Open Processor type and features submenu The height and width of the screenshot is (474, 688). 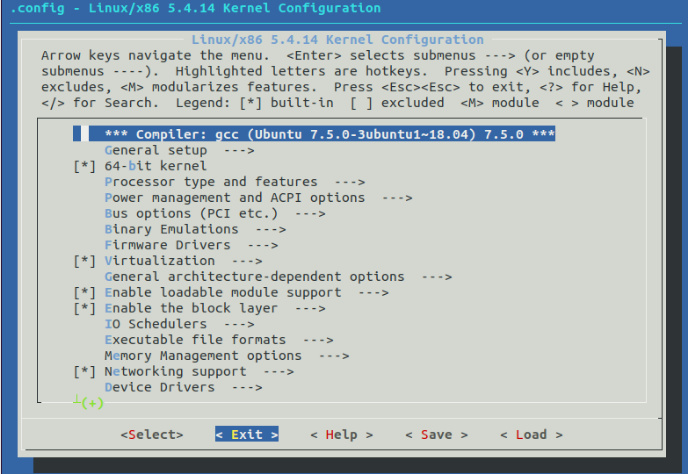[235, 182]
